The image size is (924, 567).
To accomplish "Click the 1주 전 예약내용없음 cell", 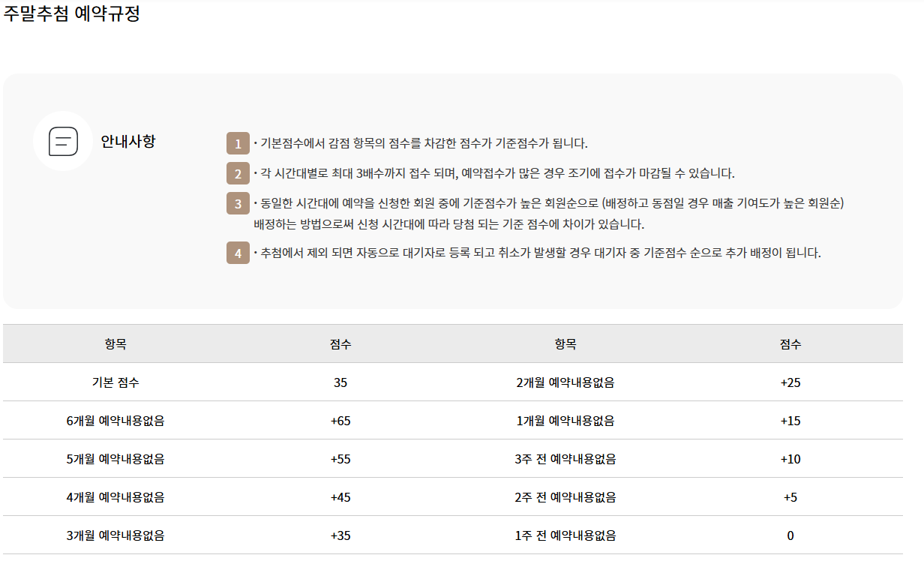I will pos(565,535).
